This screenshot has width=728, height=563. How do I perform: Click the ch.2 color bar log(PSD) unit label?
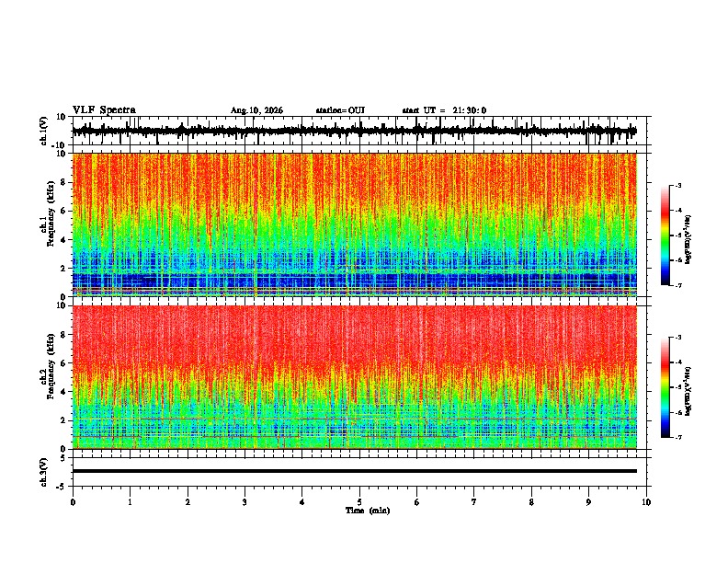[x=688, y=391]
